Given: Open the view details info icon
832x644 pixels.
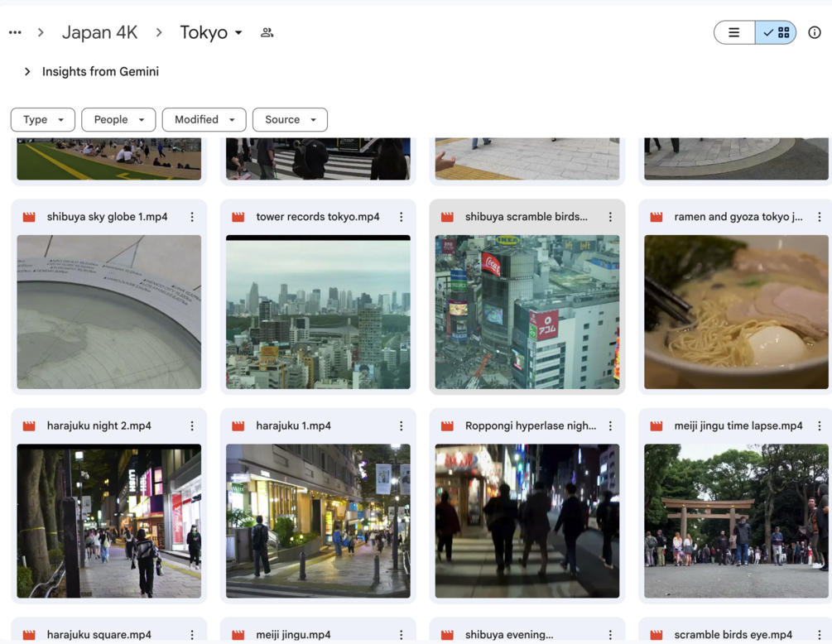Looking at the screenshot, I should pos(815,32).
